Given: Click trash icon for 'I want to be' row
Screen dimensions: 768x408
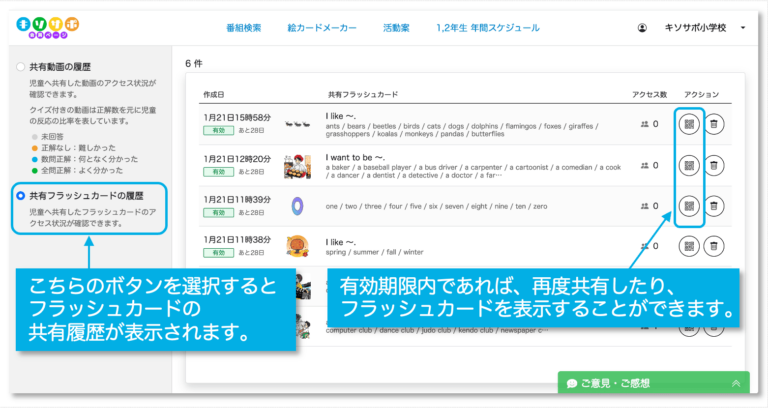Looking at the screenshot, I should (714, 165).
